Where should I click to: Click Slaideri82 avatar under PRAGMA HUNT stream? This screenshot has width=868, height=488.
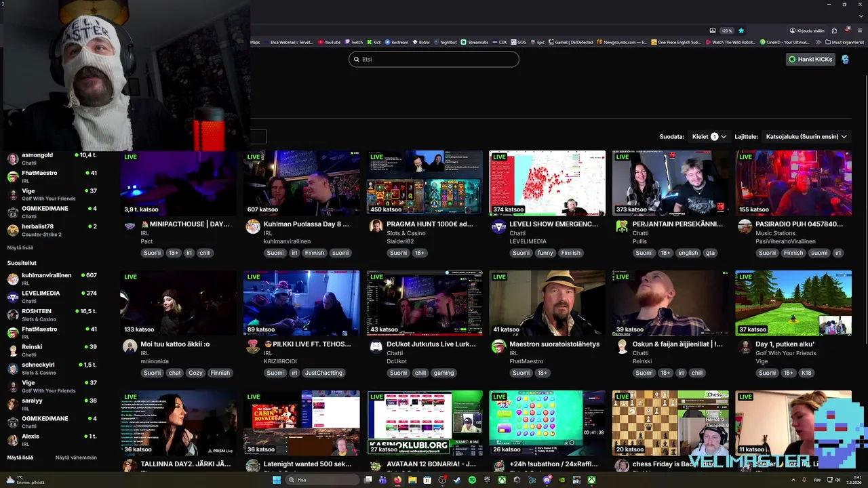376,226
